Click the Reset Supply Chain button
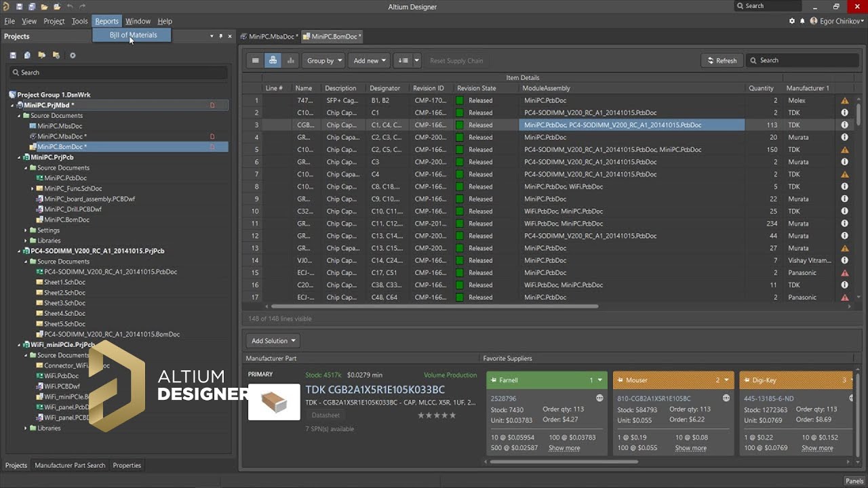This screenshot has width=868, height=488. tap(456, 60)
